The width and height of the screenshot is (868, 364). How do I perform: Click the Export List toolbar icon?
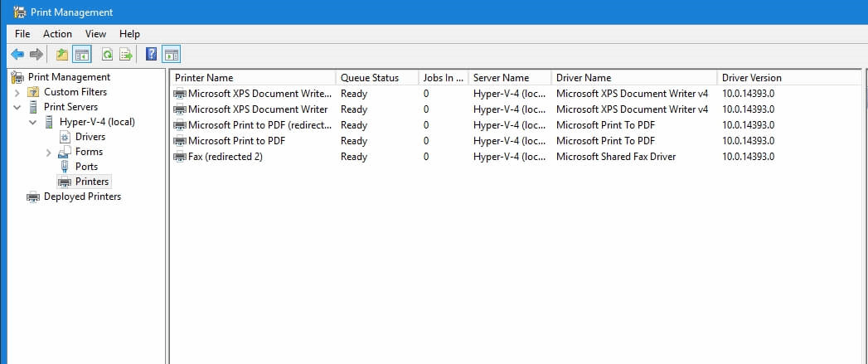point(126,54)
